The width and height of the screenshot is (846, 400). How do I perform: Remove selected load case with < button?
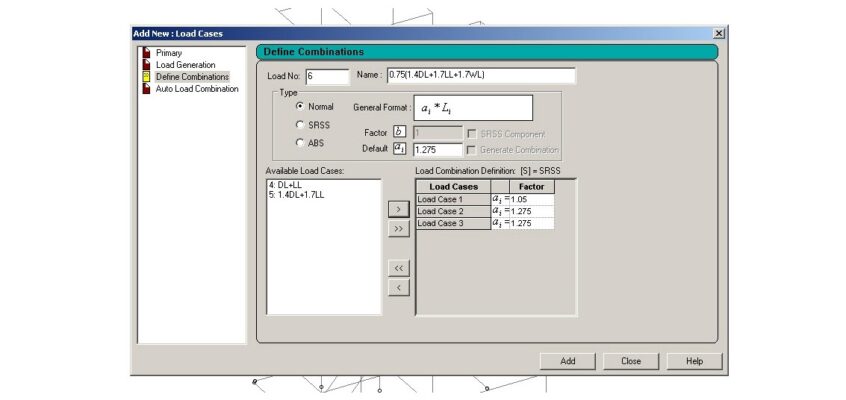pos(398,287)
